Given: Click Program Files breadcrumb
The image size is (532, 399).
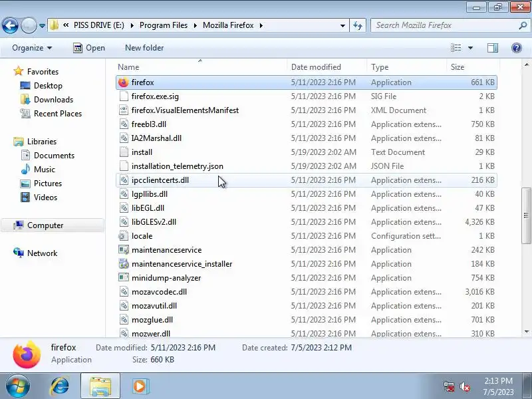Looking at the screenshot, I should [164, 25].
